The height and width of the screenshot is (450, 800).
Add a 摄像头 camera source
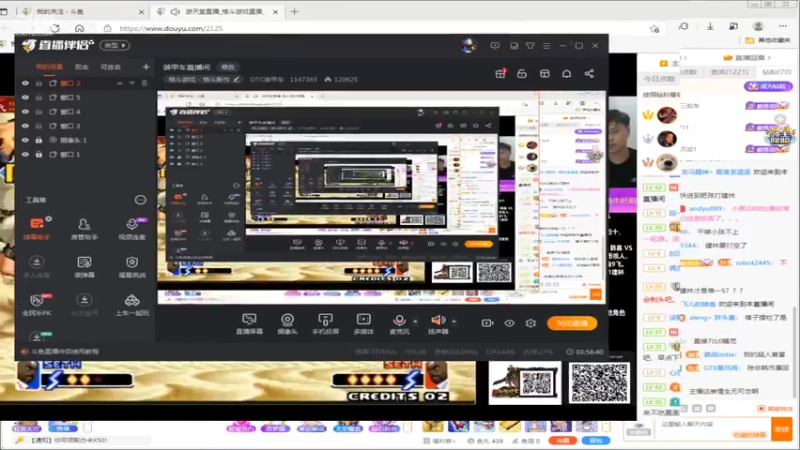(x=287, y=323)
